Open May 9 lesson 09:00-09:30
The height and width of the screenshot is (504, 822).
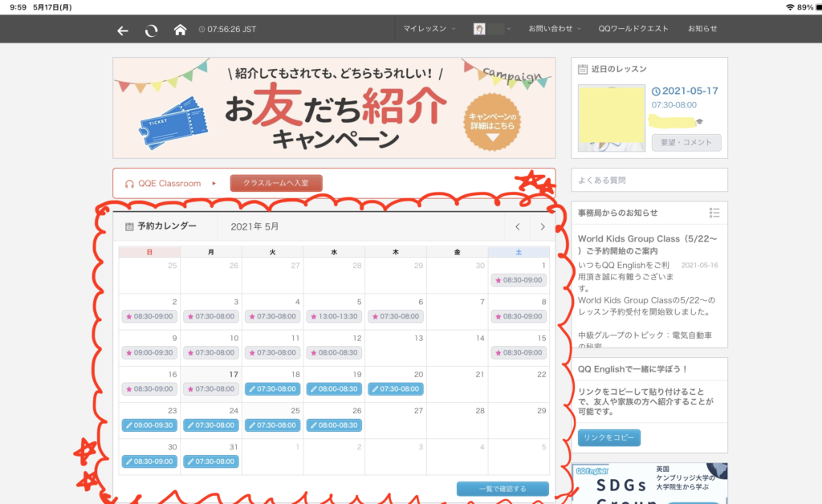pyautogui.click(x=149, y=352)
